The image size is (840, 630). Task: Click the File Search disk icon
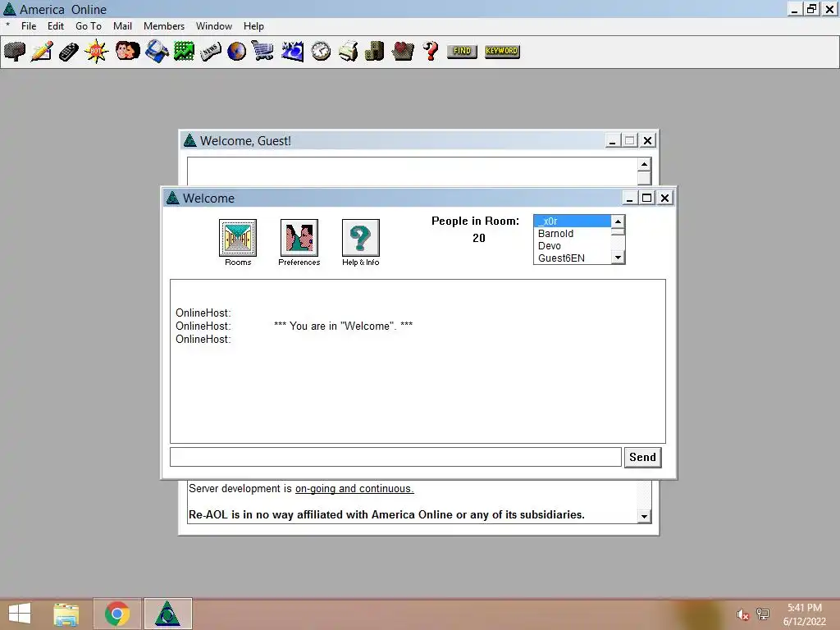(x=157, y=52)
